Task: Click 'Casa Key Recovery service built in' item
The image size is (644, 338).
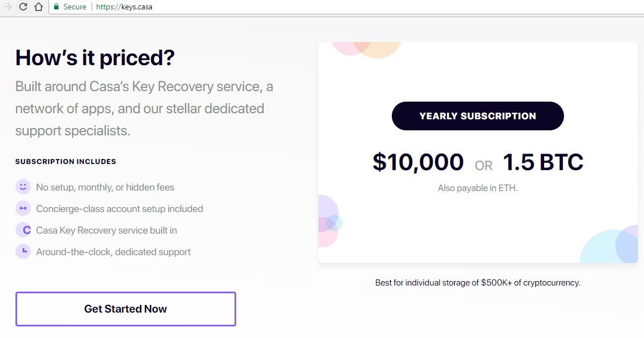Action: coord(107,230)
